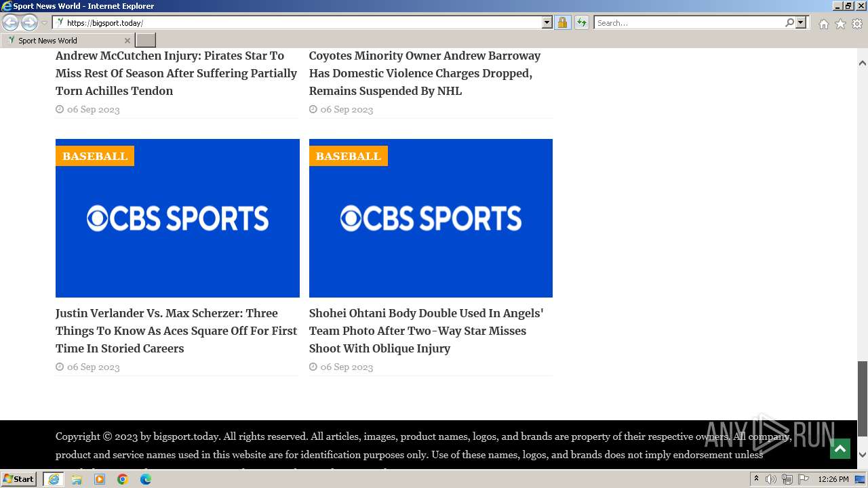Launch Microsoft Edge from the taskbar

tap(146, 479)
